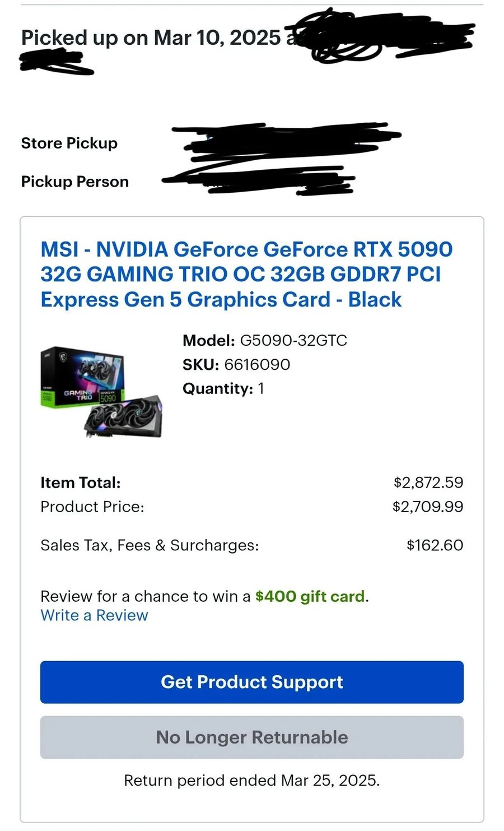Click the Pickup Person label
The width and height of the screenshot is (504, 831).
pos(75,182)
